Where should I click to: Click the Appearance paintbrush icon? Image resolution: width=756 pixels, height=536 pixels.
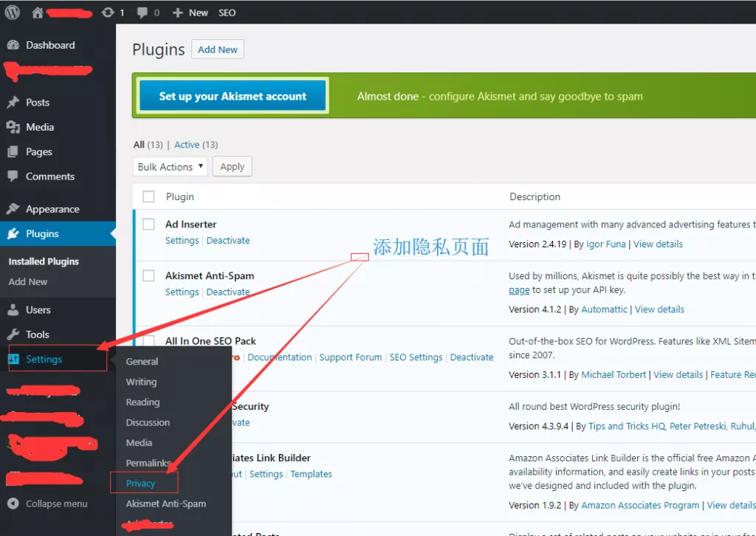pos(13,209)
